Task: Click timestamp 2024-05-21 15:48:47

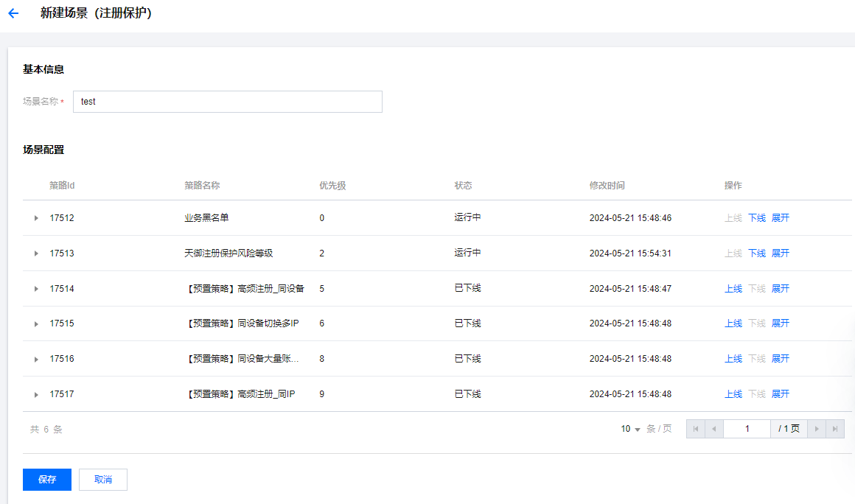Action: 630,289
